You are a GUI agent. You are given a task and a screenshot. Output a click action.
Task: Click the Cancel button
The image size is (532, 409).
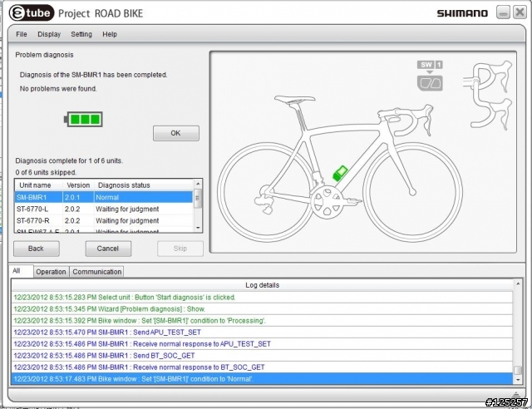pyautogui.click(x=108, y=249)
